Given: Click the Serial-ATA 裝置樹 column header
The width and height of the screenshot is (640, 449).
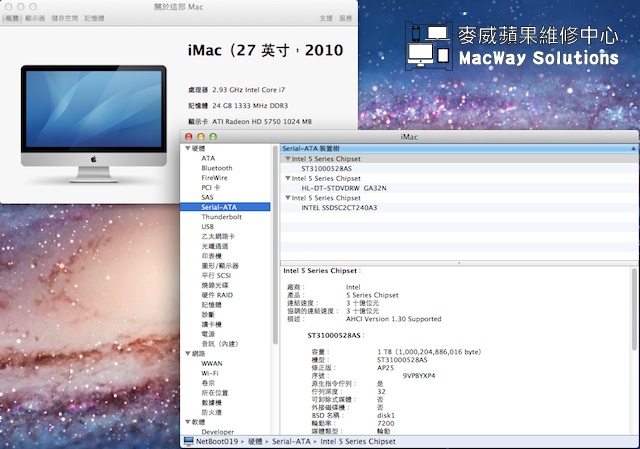Looking at the screenshot, I should [x=459, y=149].
